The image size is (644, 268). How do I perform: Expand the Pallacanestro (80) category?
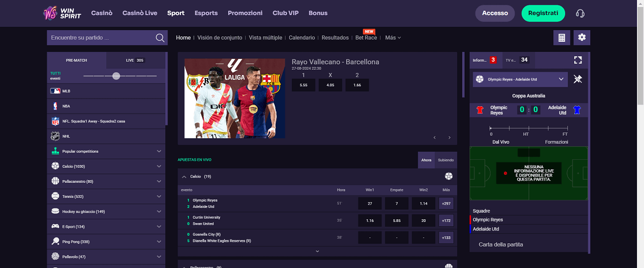click(159, 181)
